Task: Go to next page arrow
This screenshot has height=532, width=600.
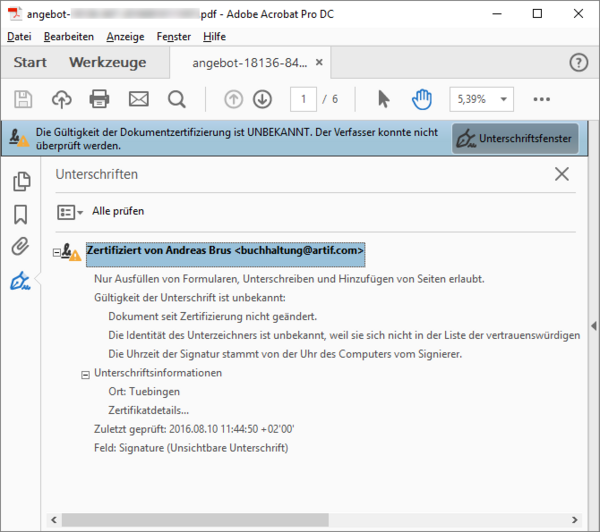Action: (x=262, y=100)
